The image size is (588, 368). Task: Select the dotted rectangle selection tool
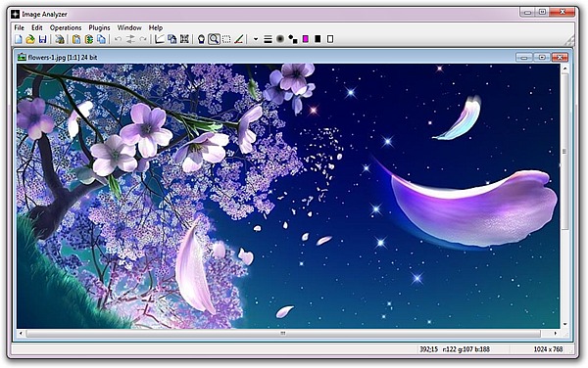pyautogui.click(x=226, y=39)
